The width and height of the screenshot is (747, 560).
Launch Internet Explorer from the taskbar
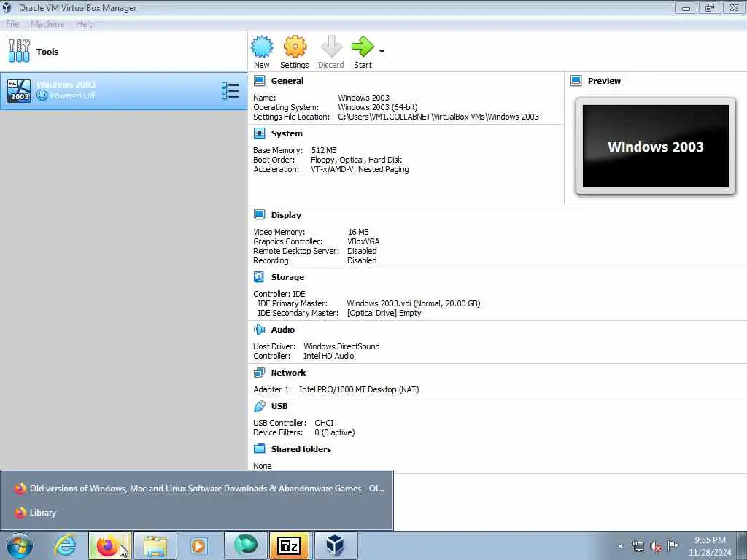pos(65,545)
